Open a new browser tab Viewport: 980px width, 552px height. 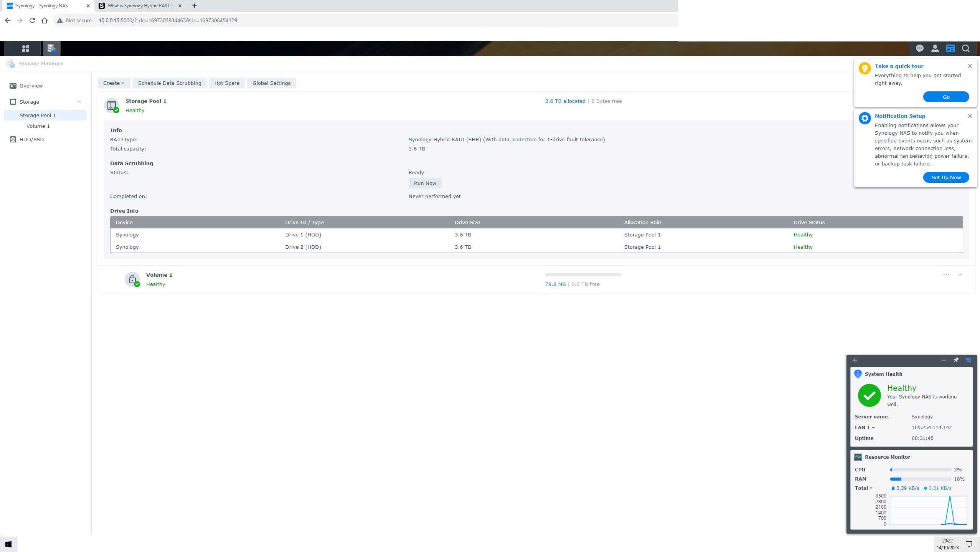coord(195,6)
